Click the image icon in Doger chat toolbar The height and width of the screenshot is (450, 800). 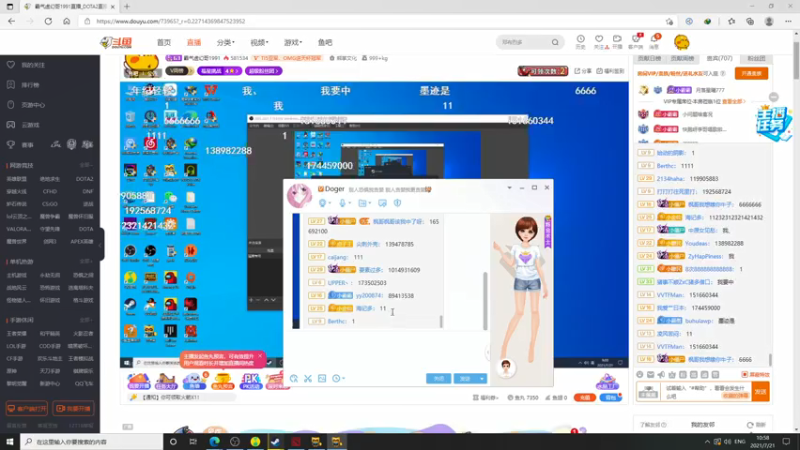pos(322,379)
